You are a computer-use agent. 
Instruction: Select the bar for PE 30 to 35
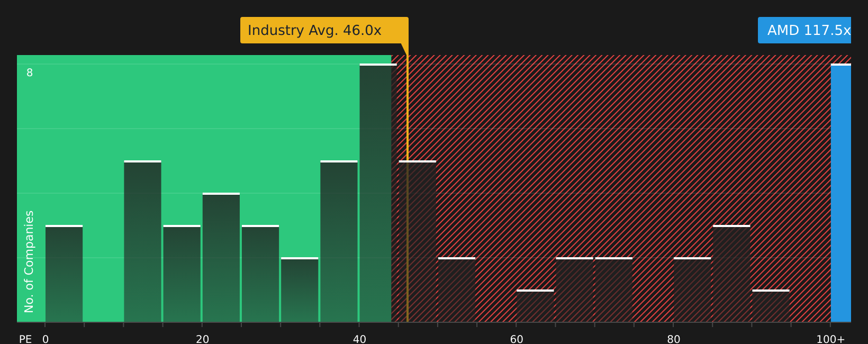(x=300, y=289)
